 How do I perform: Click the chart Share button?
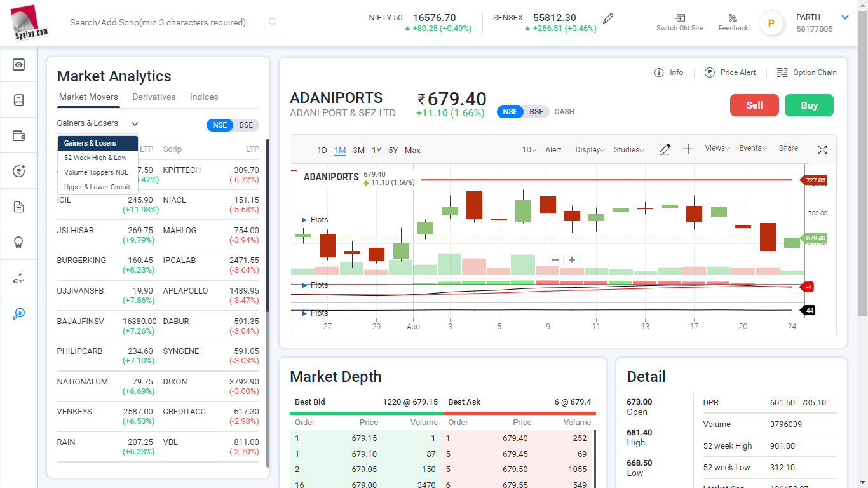tap(789, 148)
